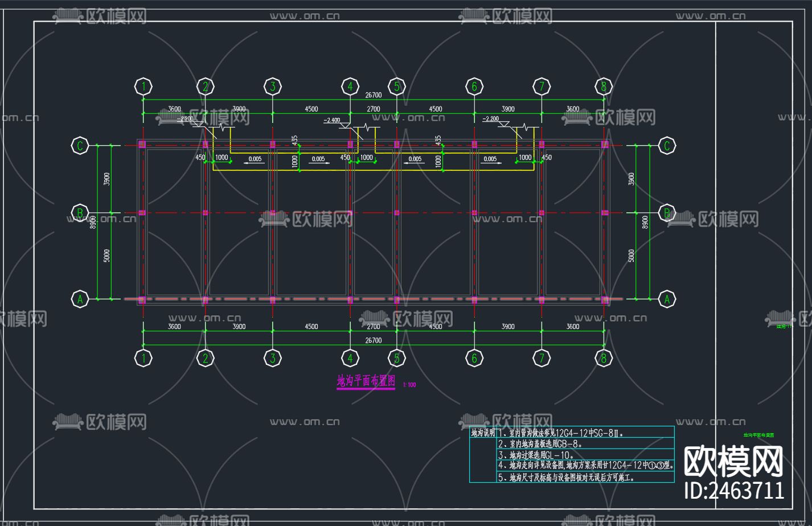Click the top 4500 dimension between axes 5 and 6
This screenshot has width=812, height=526.
436,109
